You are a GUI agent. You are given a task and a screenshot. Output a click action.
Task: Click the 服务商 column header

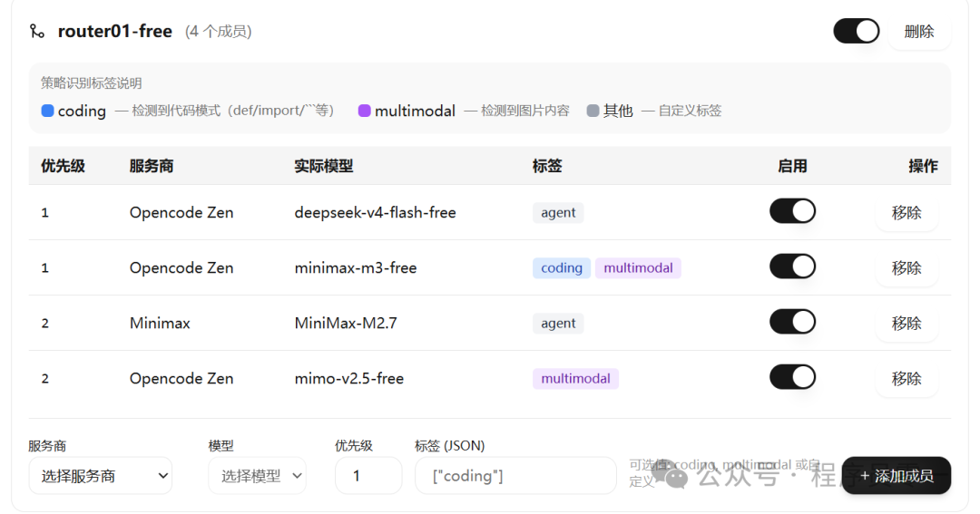click(152, 166)
